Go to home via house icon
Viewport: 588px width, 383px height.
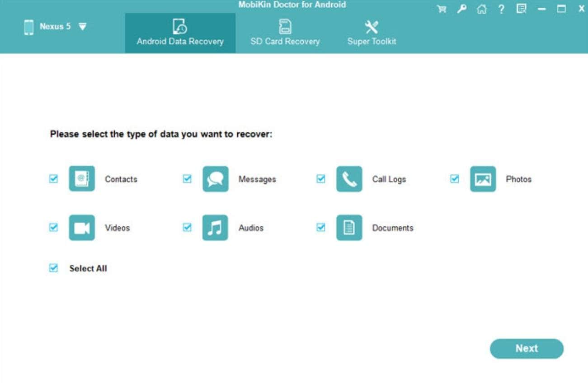click(481, 9)
